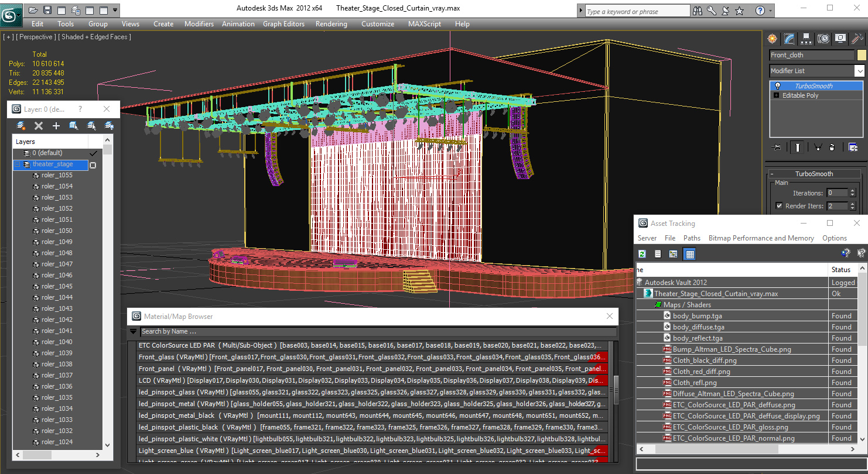Click Highlight Selected Objects' Layers icon
The image size is (868, 474).
coord(91,126)
